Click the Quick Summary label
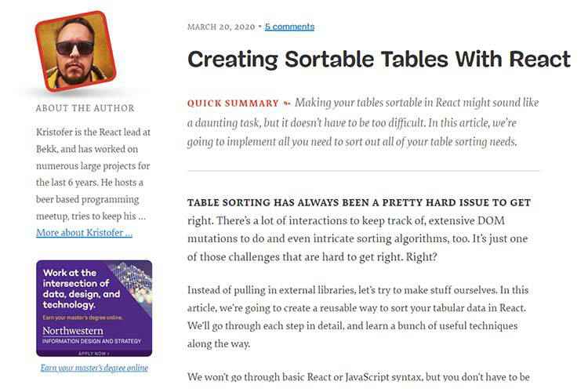Image resolution: width=588 pixels, height=392 pixels. (x=233, y=103)
